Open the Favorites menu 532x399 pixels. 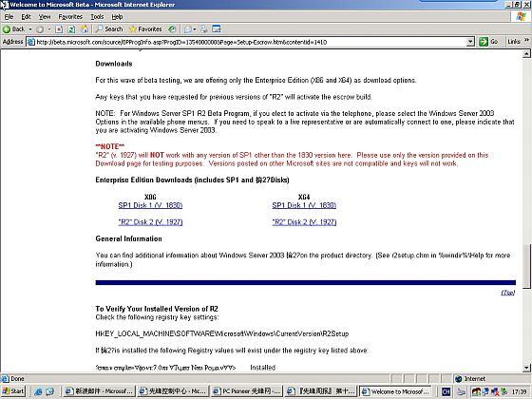[x=70, y=17]
